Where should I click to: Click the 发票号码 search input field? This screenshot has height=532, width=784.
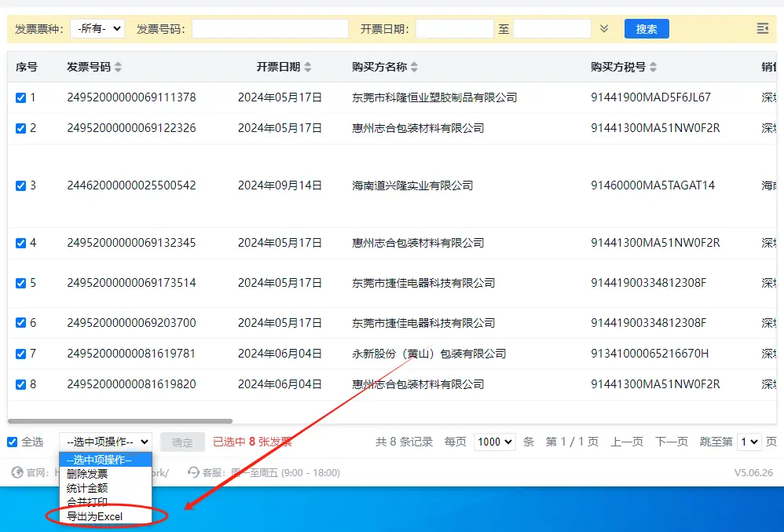tap(270, 29)
